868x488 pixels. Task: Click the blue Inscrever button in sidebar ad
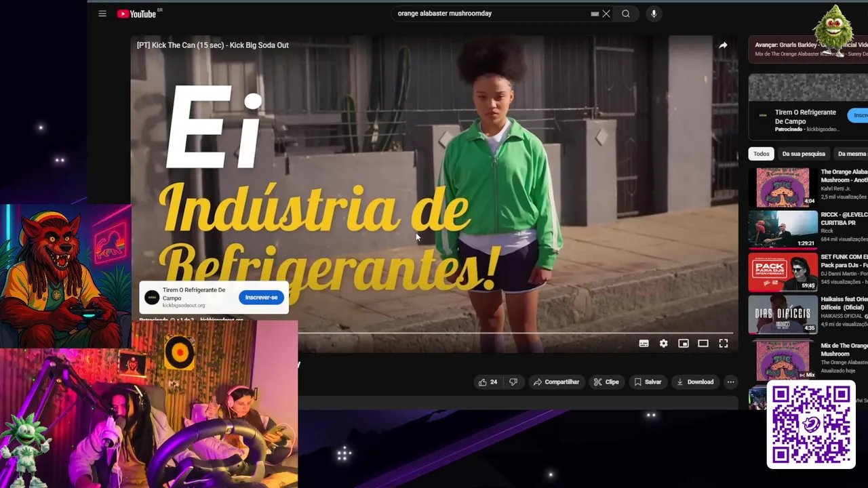[x=859, y=115]
